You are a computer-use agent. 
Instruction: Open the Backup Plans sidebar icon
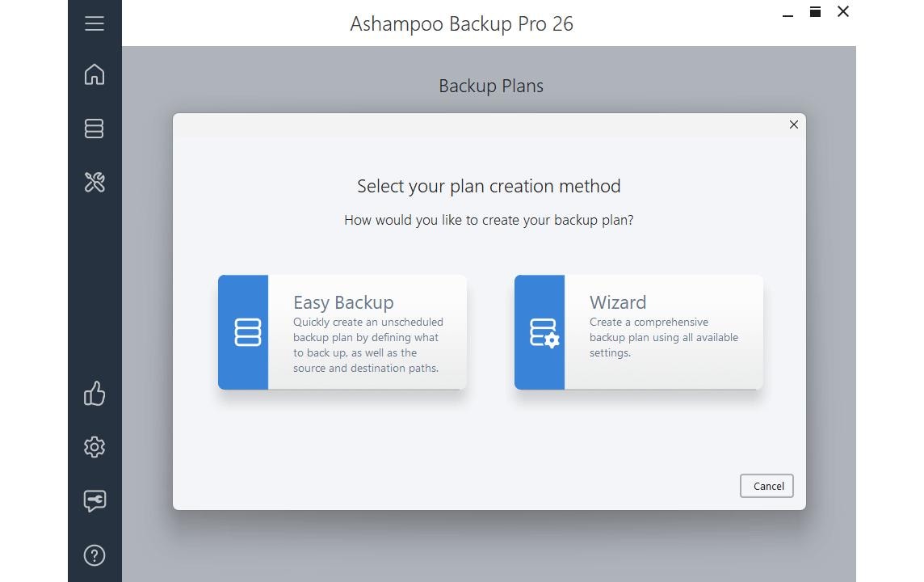click(x=94, y=129)
